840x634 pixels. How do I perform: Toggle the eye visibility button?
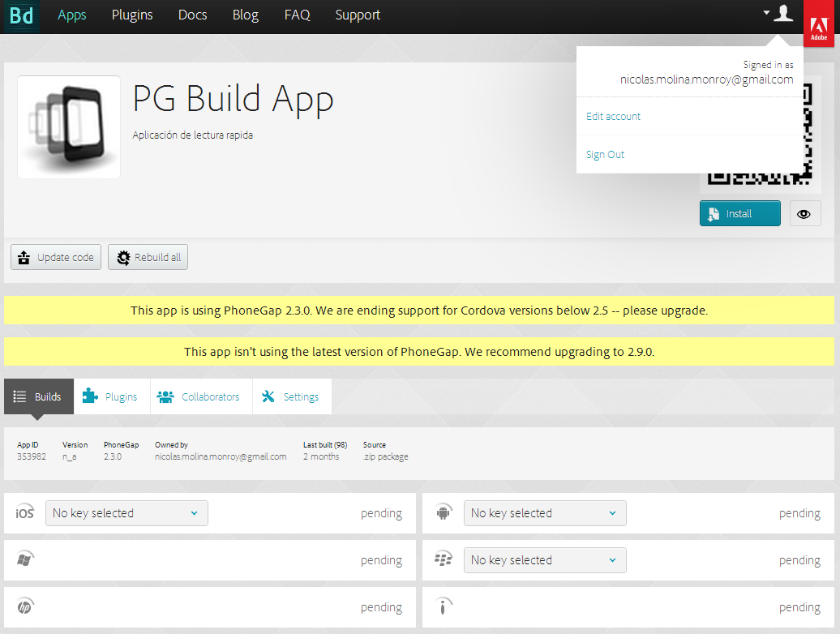pos(804,214)
